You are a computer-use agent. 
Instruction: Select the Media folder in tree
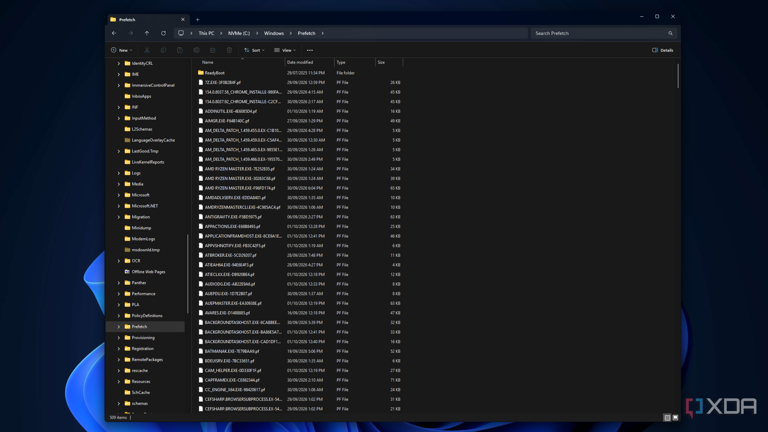[138, 184]
